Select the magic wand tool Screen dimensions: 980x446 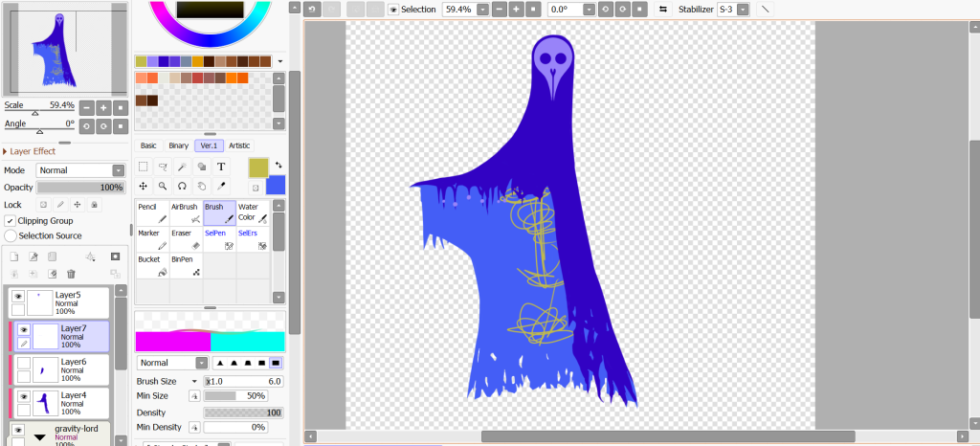(182, 167)
